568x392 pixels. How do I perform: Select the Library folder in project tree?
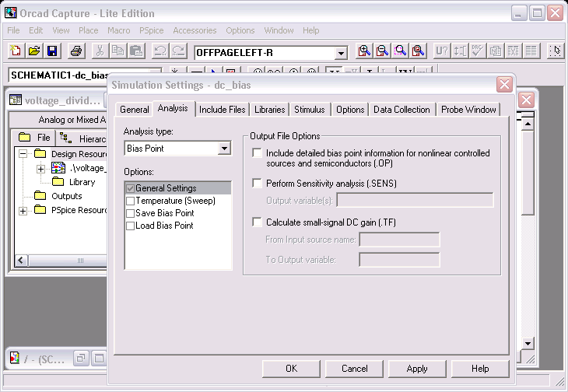coord(74,182)
